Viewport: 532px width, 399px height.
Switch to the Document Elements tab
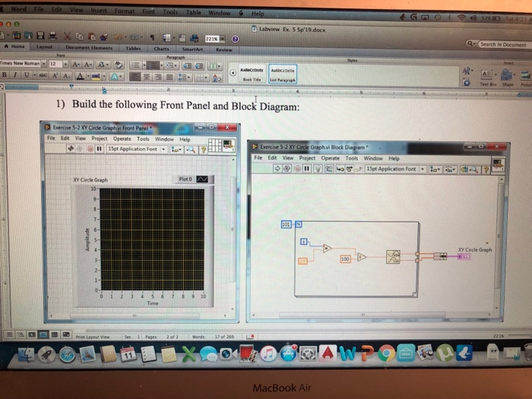tap(89, 48)
